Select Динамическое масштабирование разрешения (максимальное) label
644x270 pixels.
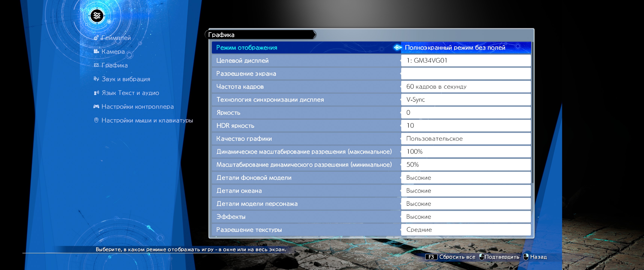pos(304,152)
